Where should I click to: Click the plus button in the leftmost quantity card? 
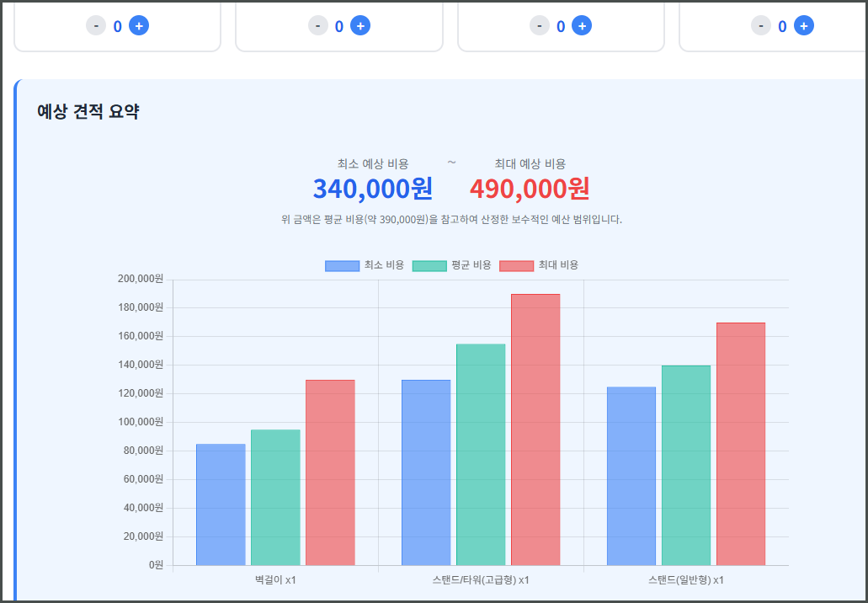[x=139, y=26]
